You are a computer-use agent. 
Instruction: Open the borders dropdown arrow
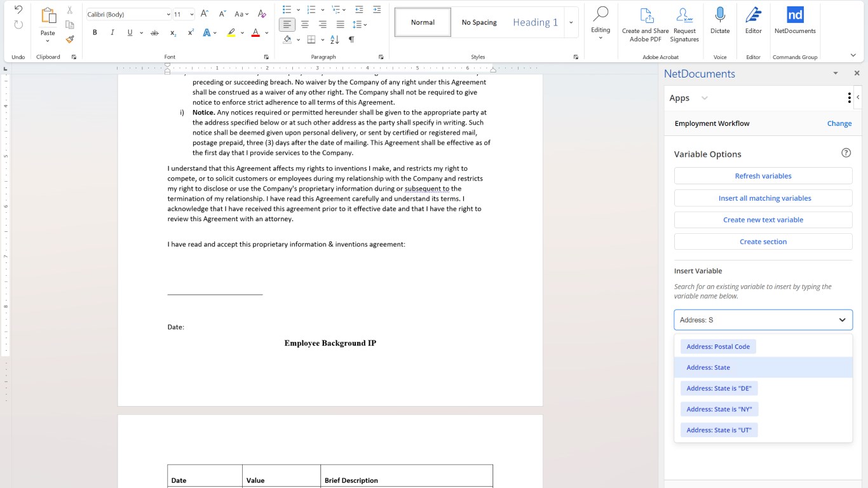point(323,39)
